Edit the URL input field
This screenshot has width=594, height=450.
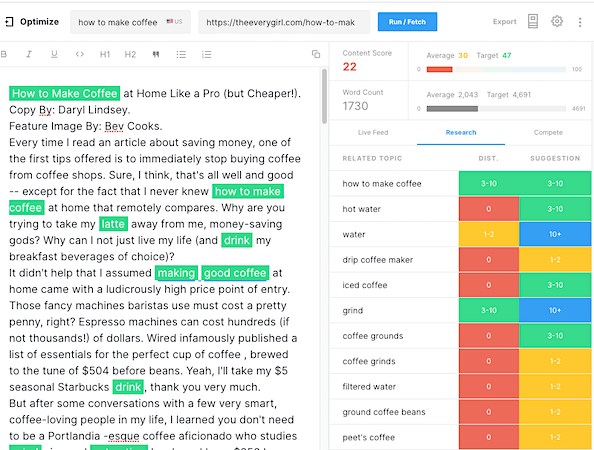(x=284, y=22)
